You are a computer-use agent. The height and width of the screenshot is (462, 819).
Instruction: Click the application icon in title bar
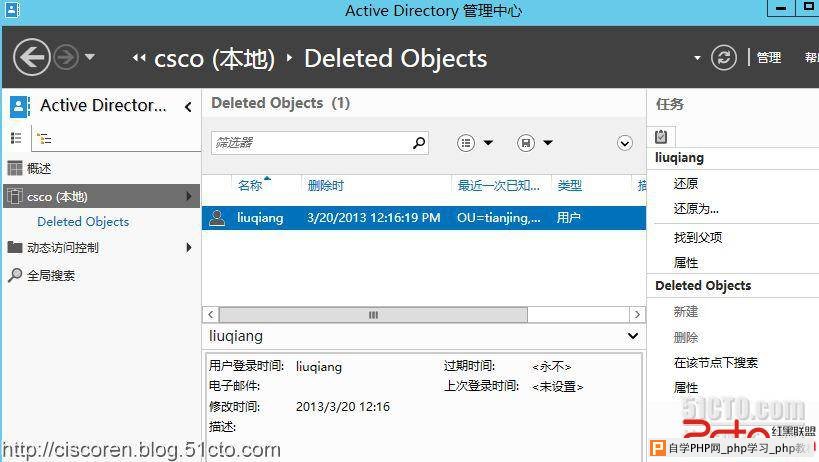12,10
